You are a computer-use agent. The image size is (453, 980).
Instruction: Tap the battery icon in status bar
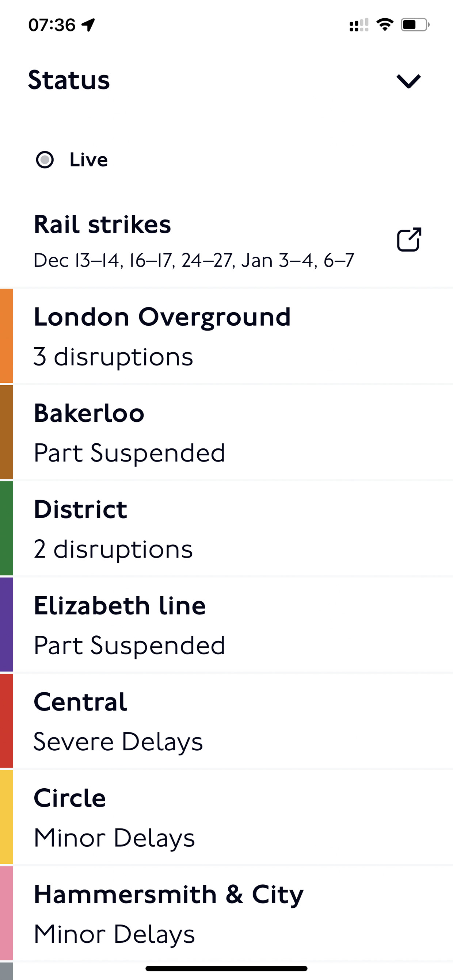coord(415,25)
